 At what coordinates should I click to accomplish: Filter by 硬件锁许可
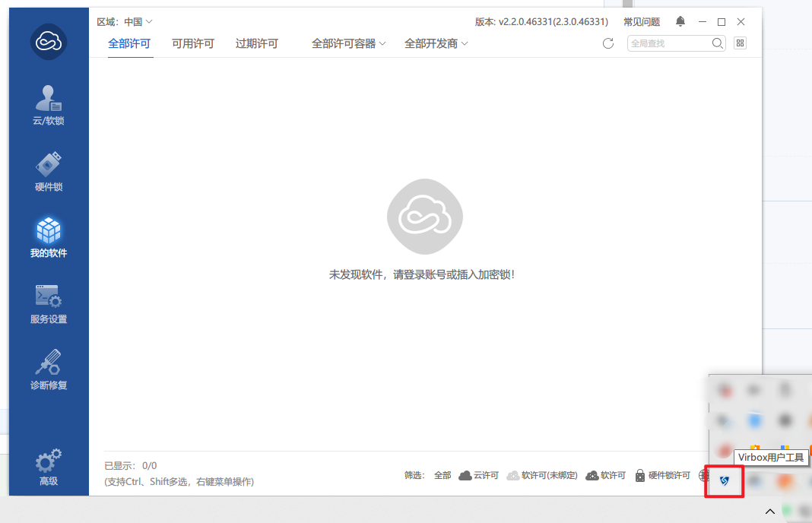(x=663, y=475)
